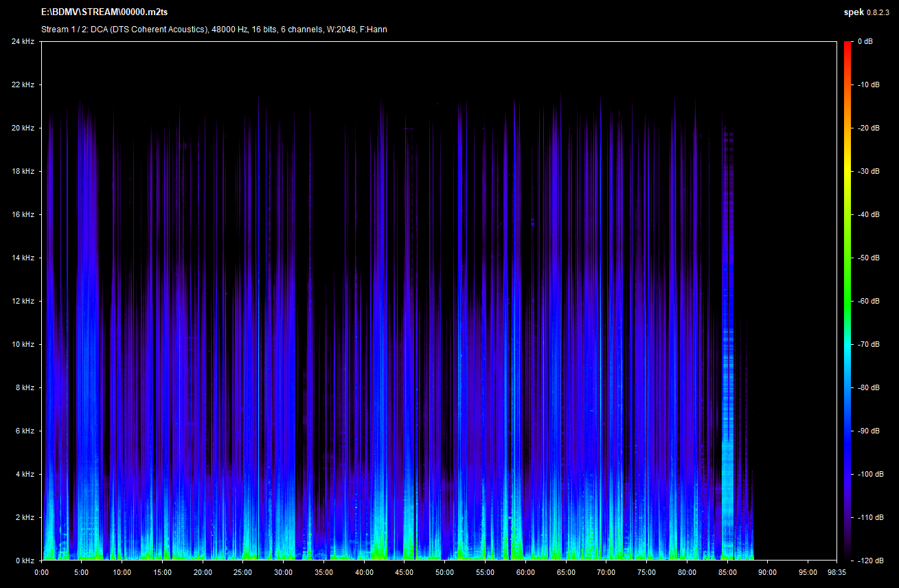Viewport: 899px width, 588px height.
Task: Click the 85:00 time axis marker
Action: point(727,572)
